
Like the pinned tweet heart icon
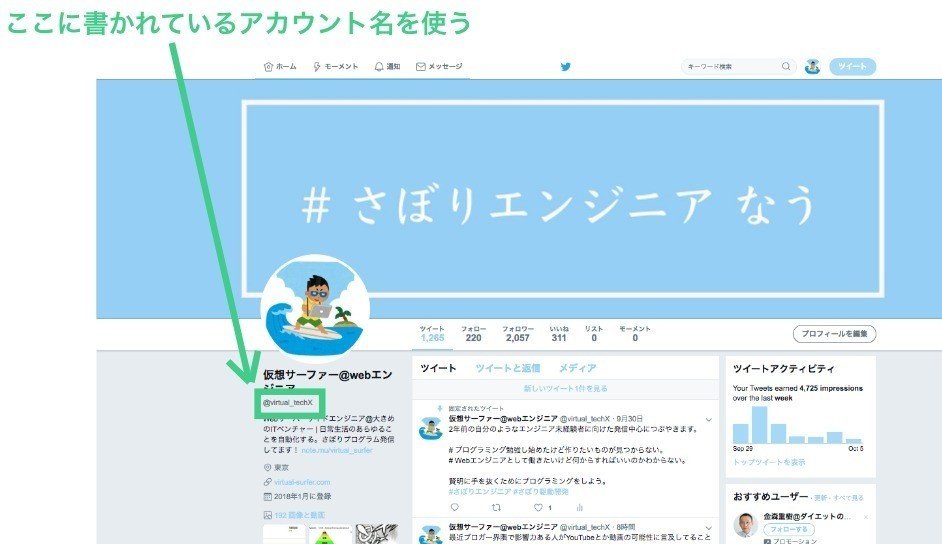click(x=538, y=507)
